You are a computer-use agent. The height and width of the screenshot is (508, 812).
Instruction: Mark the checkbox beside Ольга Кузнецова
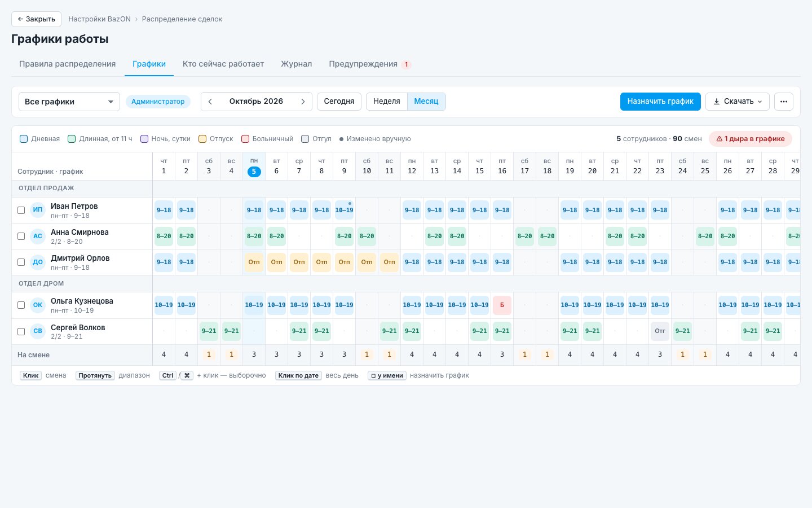tap(21, 305)
